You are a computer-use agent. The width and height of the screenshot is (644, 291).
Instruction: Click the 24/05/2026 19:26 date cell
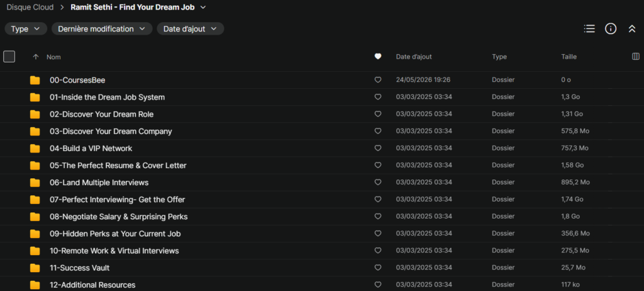click(423, 80)
